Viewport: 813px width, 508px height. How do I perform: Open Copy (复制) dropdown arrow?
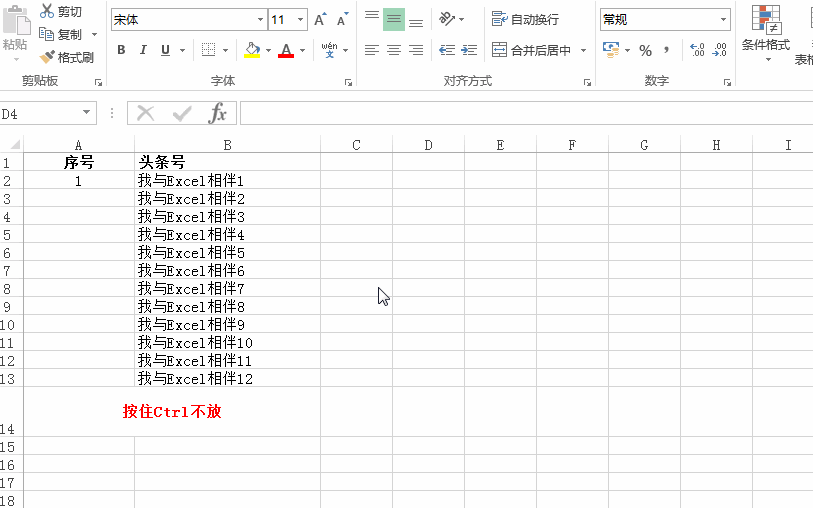click(94, 35)
